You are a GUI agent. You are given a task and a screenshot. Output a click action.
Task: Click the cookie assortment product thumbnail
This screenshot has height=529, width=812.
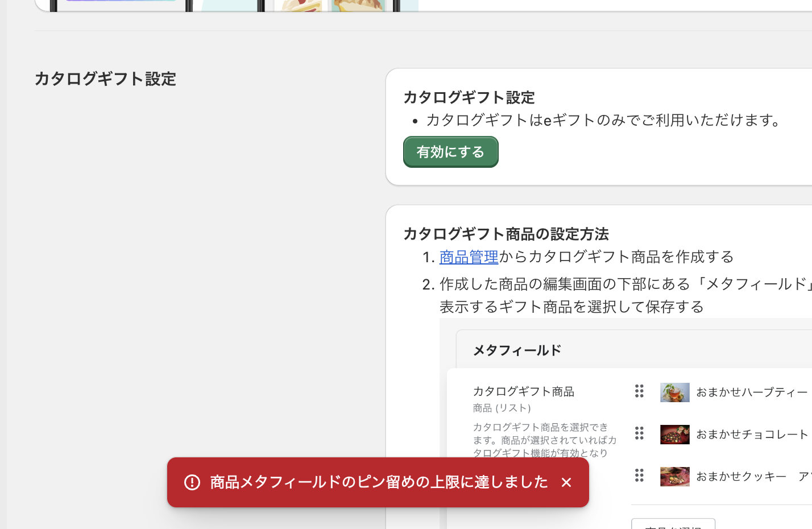[x=674, y=477]
